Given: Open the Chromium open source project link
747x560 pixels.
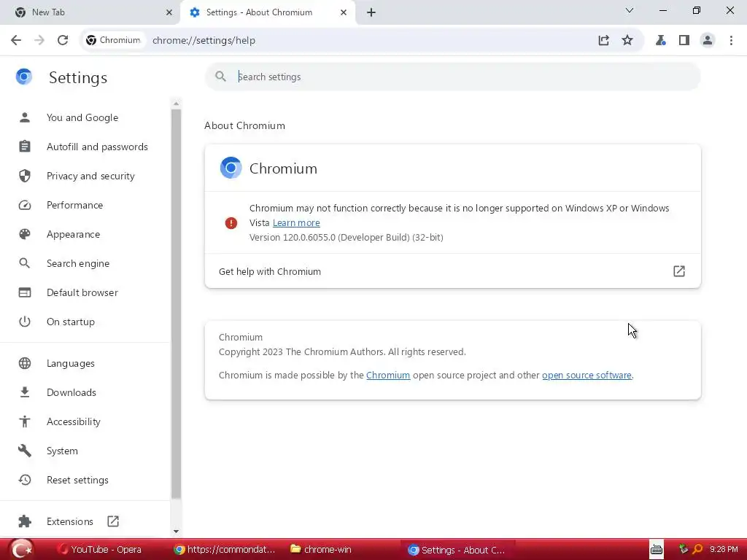Looking at the screenshot, I should click(x=388, y=376).
